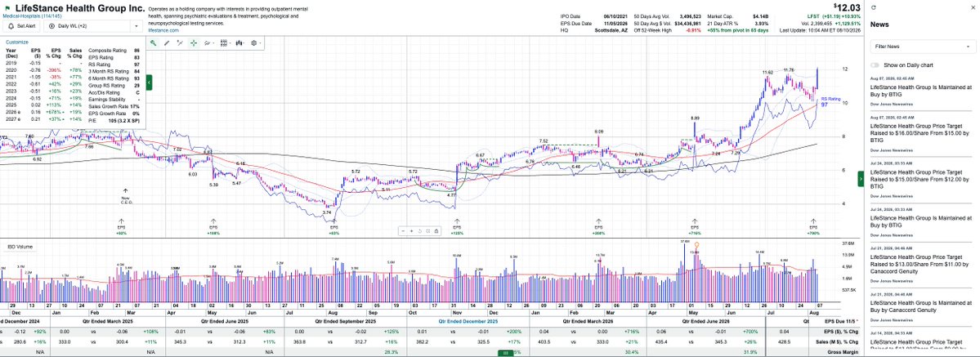The height and width of the screenshot is (357, 980).
Task: Open the EPS +92% earnings marker
Action: tap(121, 225)
